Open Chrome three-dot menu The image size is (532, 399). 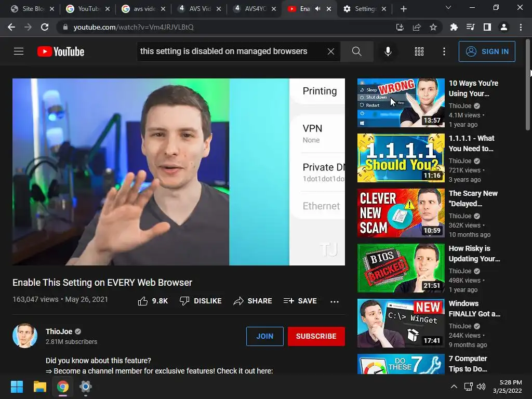coord(521,27)
